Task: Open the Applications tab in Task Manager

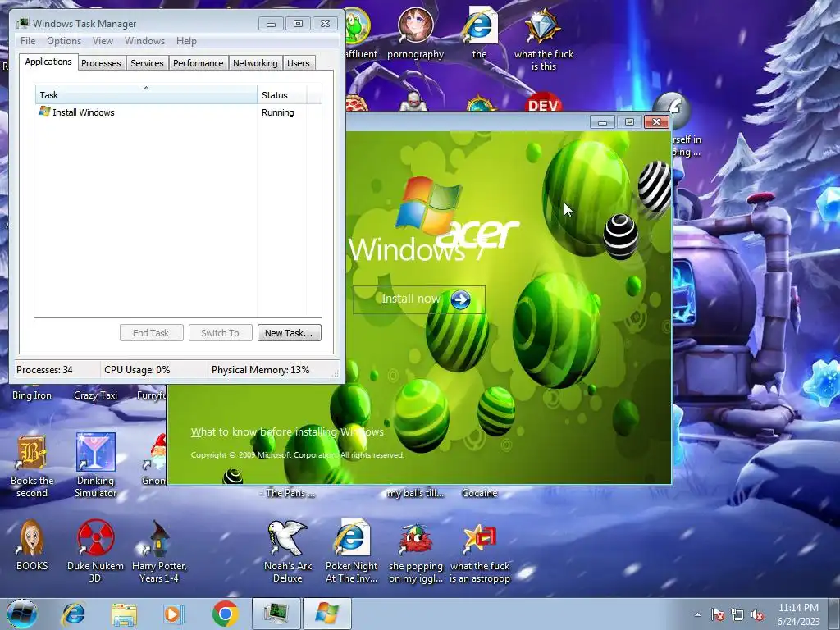Action: 48,62
